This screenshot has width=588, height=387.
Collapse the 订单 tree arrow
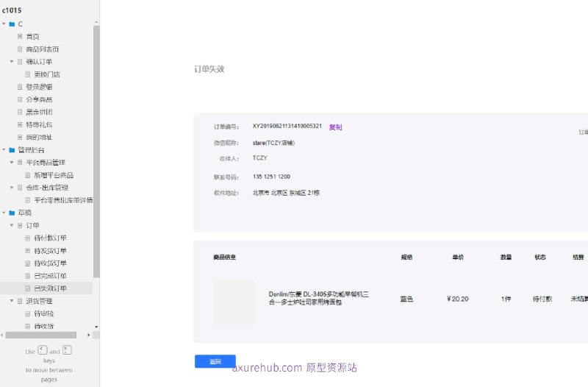[12, 225]
